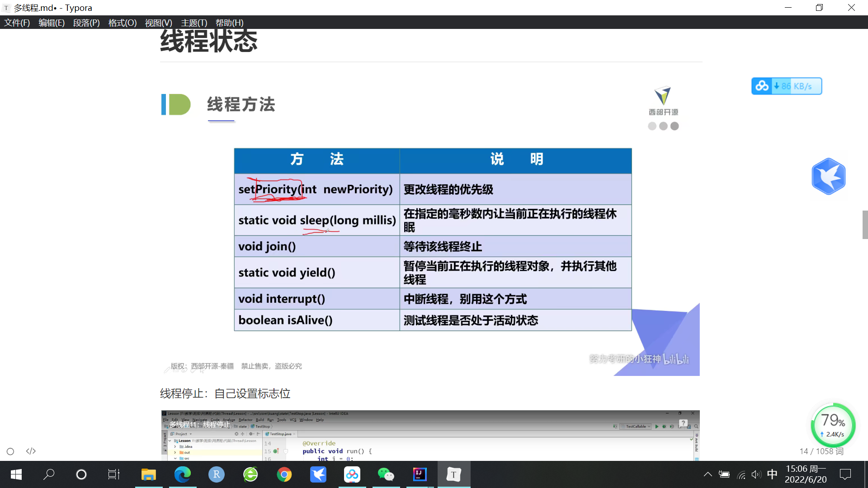Open the 段落(P) menu
Screen dimensions: 868x488
pos(86,23)
